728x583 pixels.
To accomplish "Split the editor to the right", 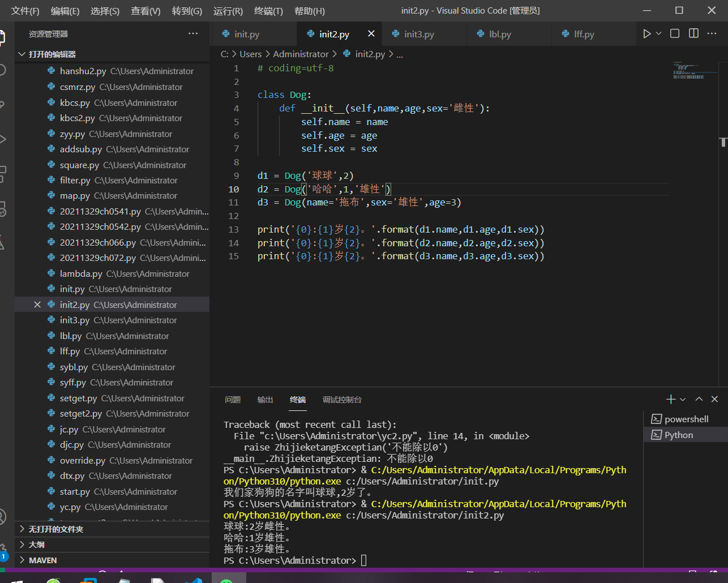I will tap(693, 34).
